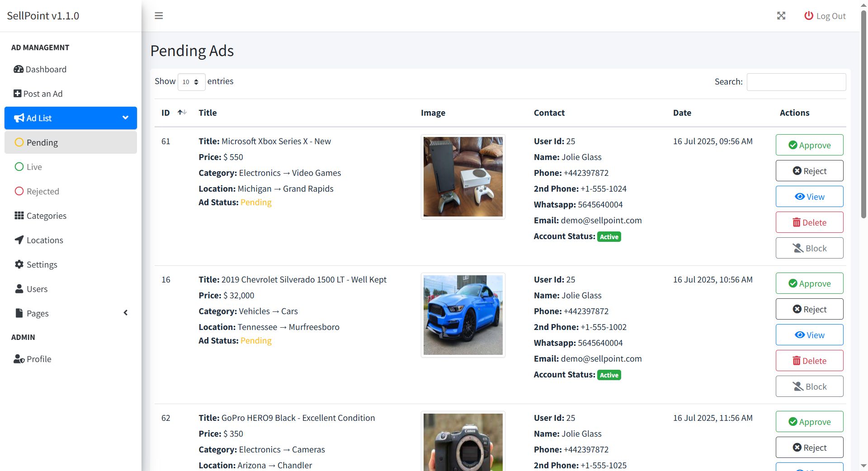Click the Date column header
This screenshot has height=471, width=868.
point(682,113)
